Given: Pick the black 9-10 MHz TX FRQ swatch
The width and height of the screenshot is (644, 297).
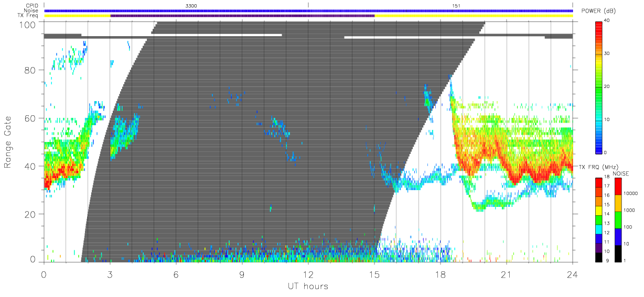Looking at the screenshot, I should (598, 257).
